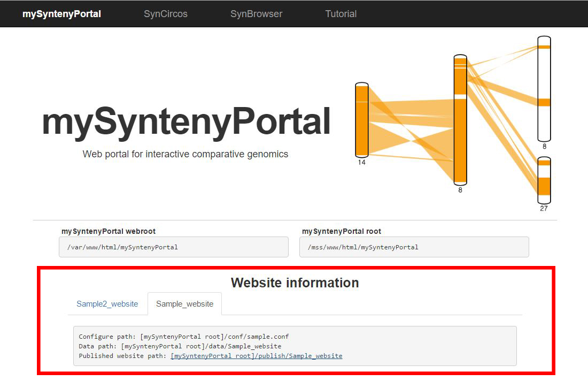Open the SynBrowser page
The image size is (588, 381).
pos(256,14)
